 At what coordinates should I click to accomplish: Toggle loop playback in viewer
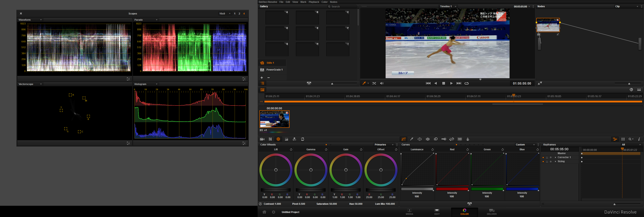point(466,83)
